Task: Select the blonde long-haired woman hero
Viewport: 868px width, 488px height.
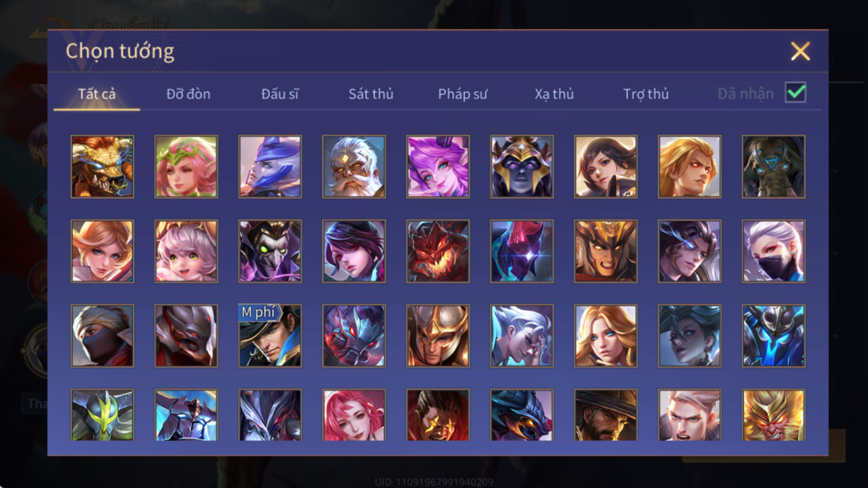Action: coord(605,336)
